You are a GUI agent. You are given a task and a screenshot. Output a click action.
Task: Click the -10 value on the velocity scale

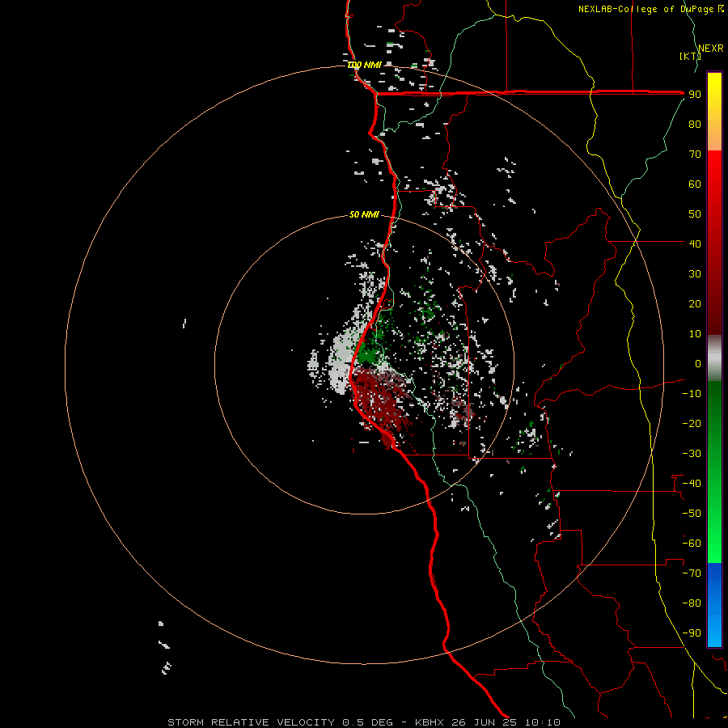[692, 394]
